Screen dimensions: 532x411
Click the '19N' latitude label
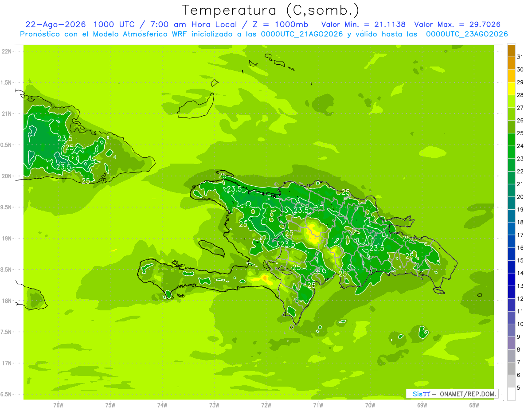click(7, 239)
